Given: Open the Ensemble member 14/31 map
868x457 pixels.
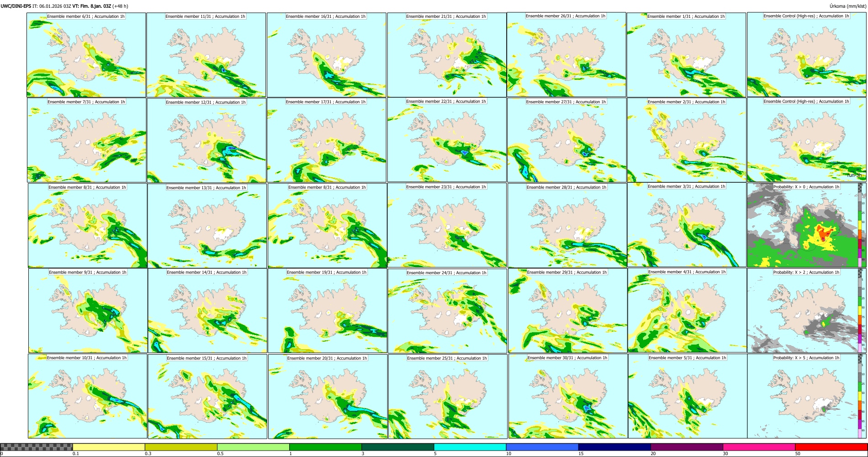Looking at the screenshot, I should [207, 311].
